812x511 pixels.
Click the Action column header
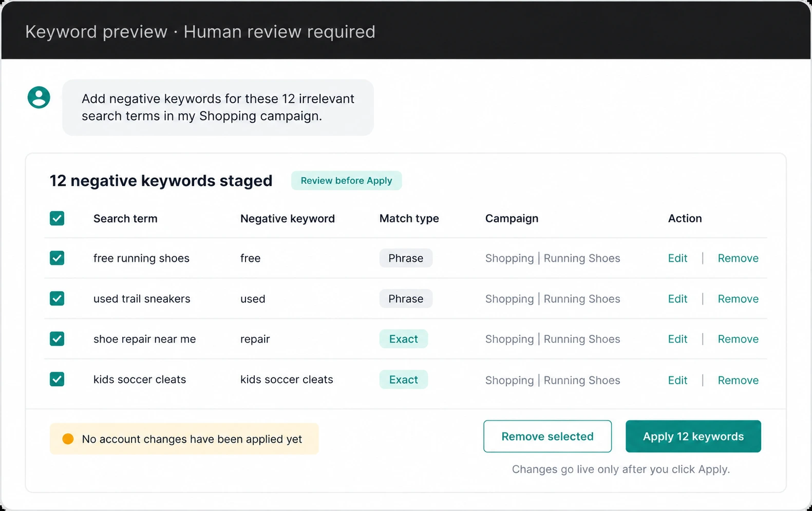(x=685, y=219)
